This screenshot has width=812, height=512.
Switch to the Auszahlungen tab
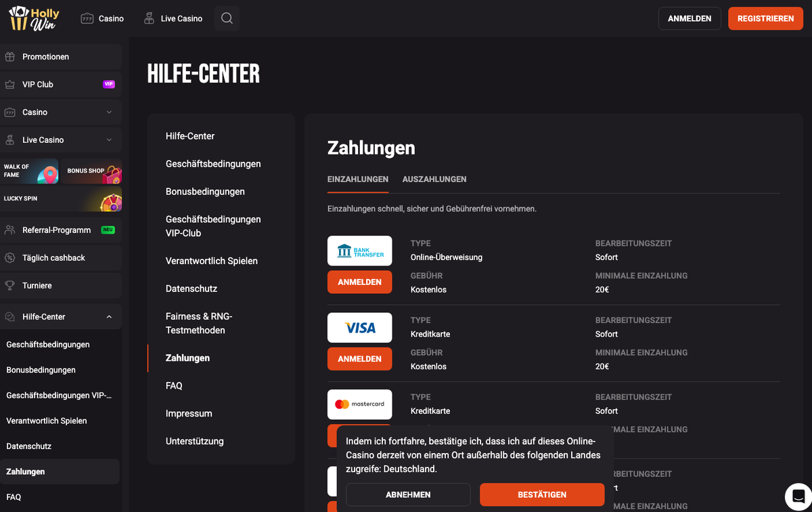(434, 179)
